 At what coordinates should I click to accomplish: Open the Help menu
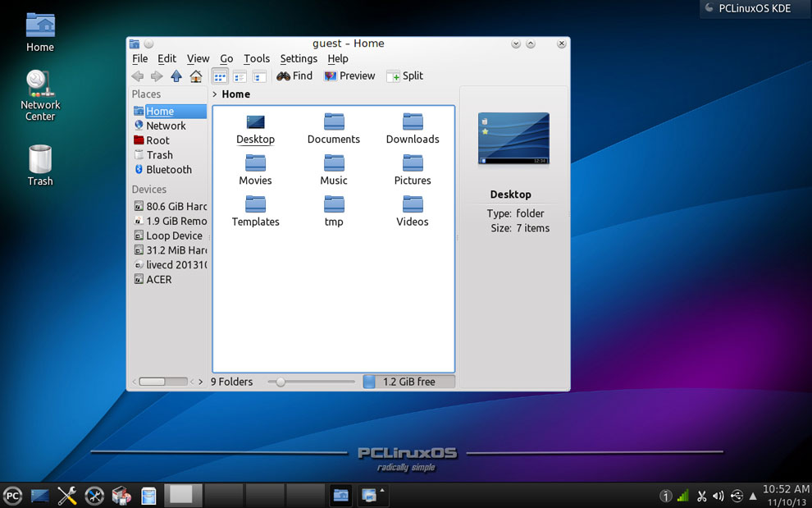pyautogui.click(x=338, y=58)
